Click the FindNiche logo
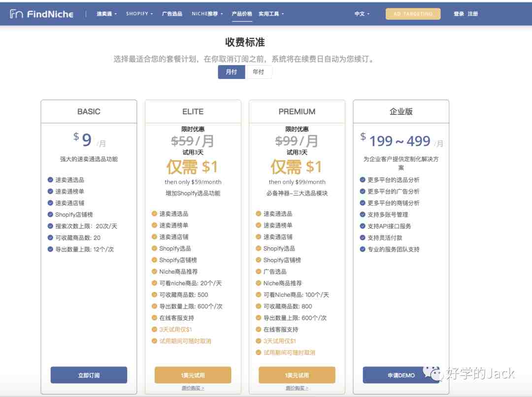This screenshot has width=532, height=397. point(41,14)
